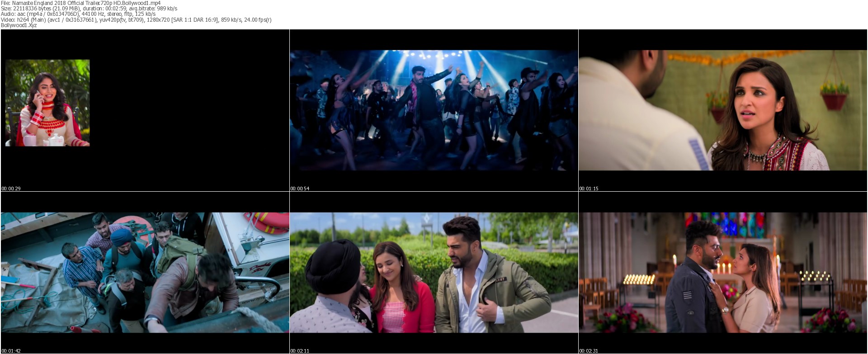This screenshot has height=354, width=868.
Task: Click the 00:02:11 timestamp label
Action: [x=300, y=351]
